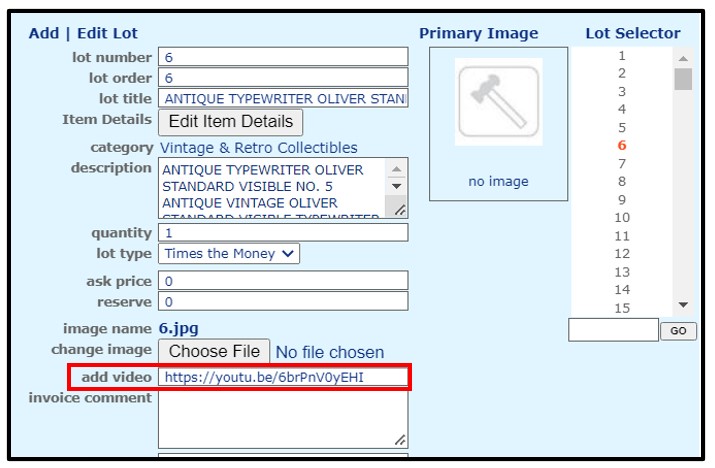Open Vintage & Retro Collectibles category link
The image size is (715, 468).
pos(259,148)
